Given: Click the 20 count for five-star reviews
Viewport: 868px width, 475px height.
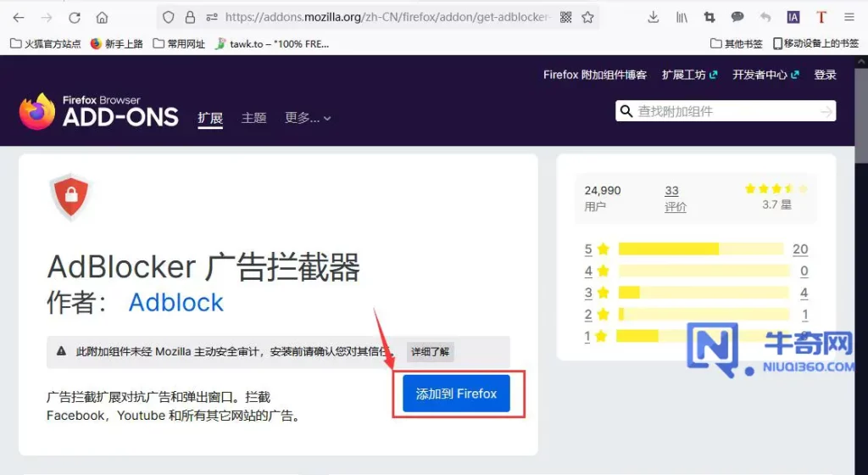Looking at the screenshot, I should [x=800, y=249].
